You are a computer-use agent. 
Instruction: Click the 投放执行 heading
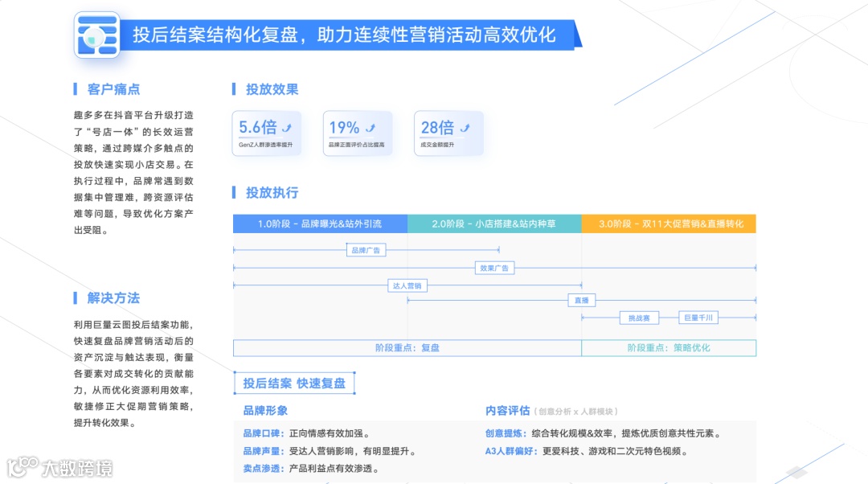click(x=272, y=193)
